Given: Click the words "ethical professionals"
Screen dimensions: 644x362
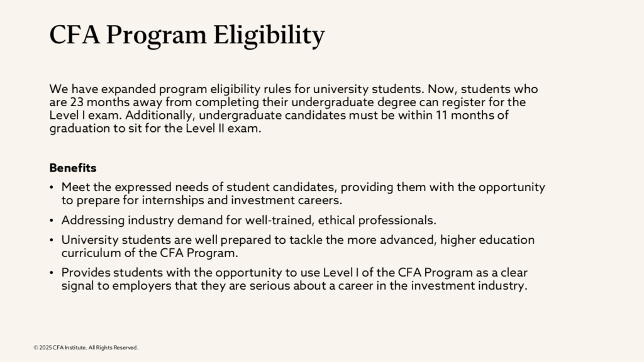Looking at the screenshot, I should pos(379,221).
